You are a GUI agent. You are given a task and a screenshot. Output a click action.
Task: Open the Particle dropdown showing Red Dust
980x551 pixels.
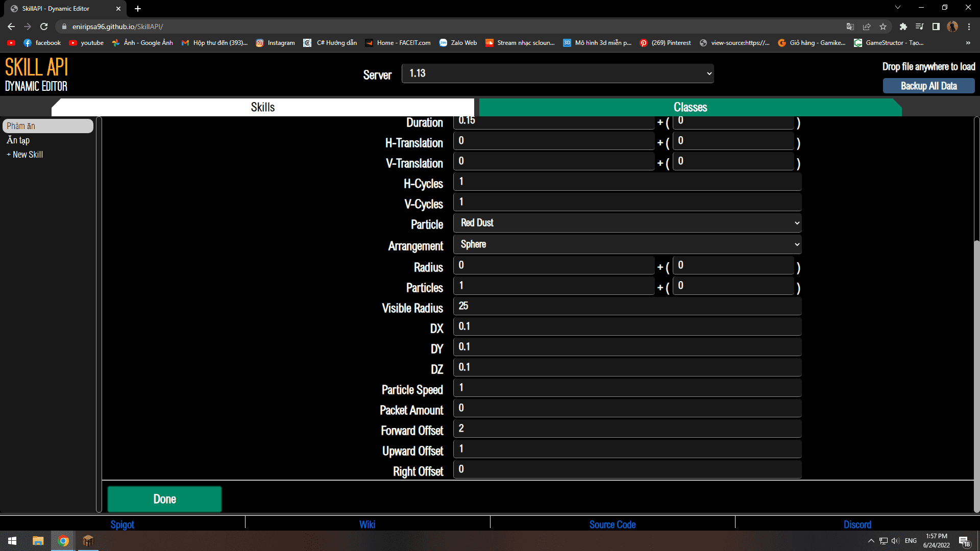coord(627,223)
